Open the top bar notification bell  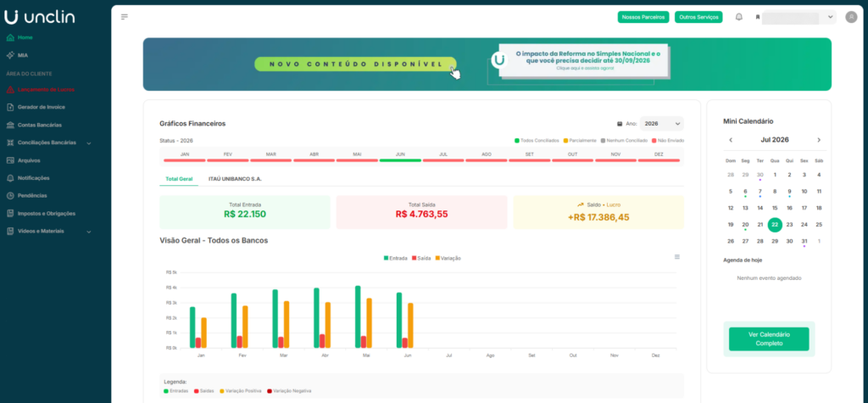[738, 17]
